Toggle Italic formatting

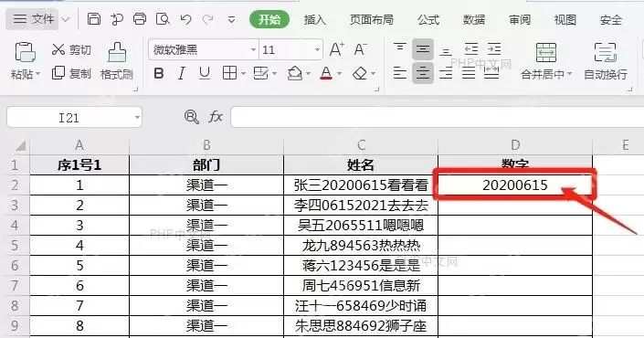point(181,73)
